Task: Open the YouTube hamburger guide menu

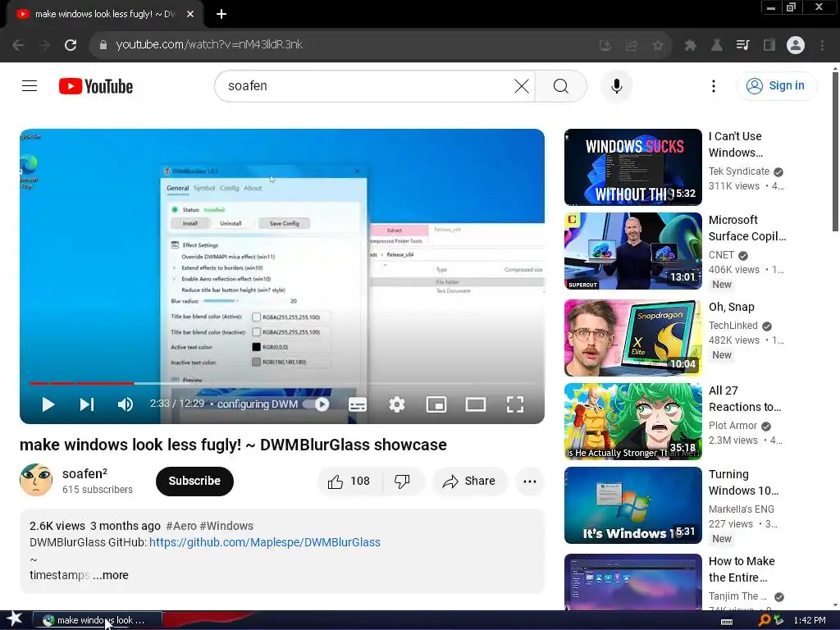Action: click(x=30, y=85)
